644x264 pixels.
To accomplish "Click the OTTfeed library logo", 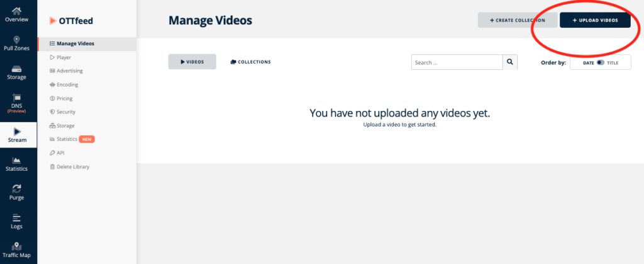I will (71, 21).
